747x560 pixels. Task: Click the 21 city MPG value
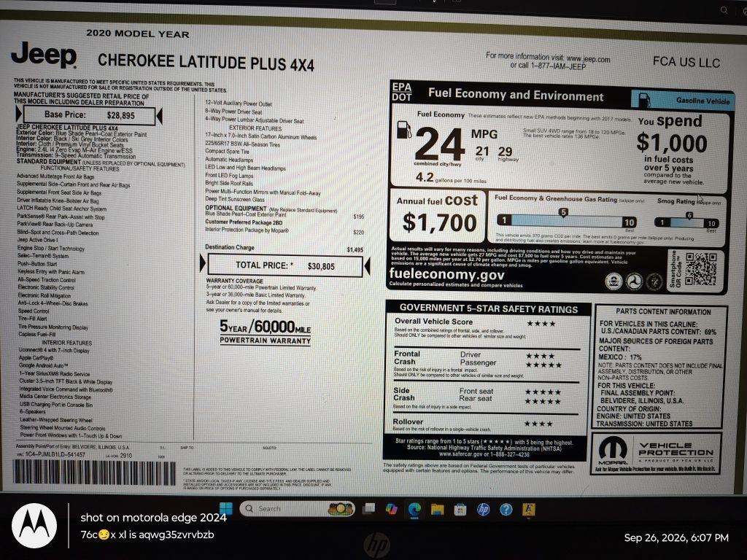click(482, 152)
